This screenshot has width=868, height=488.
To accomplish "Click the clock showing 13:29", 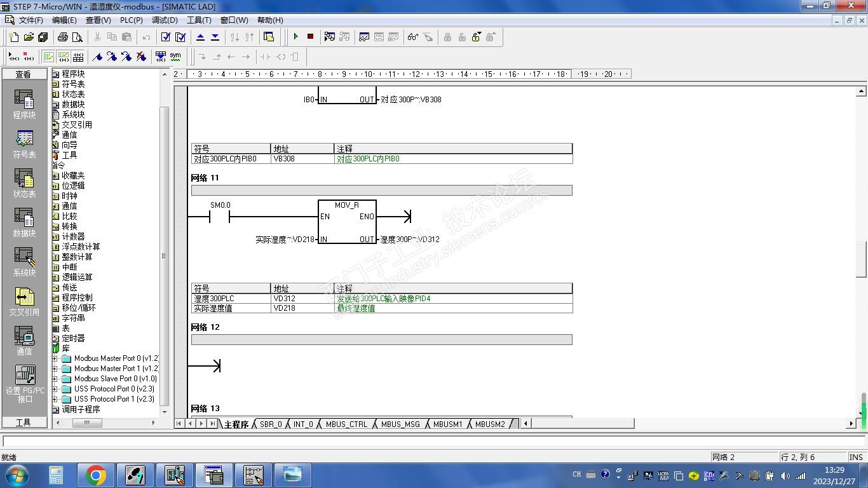I will tap(834, 470).
